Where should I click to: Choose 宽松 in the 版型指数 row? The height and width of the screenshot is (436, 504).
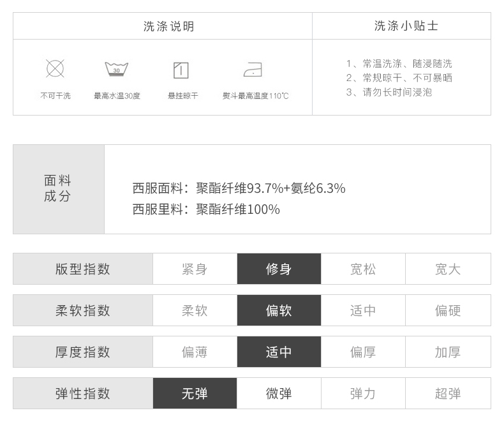click(363, 269)
